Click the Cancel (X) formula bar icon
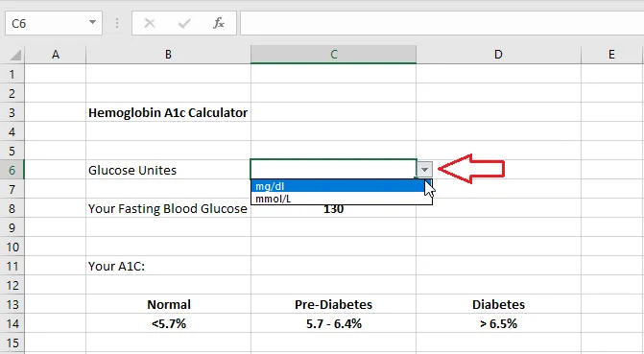644x354 pixels. pos(150,23)
